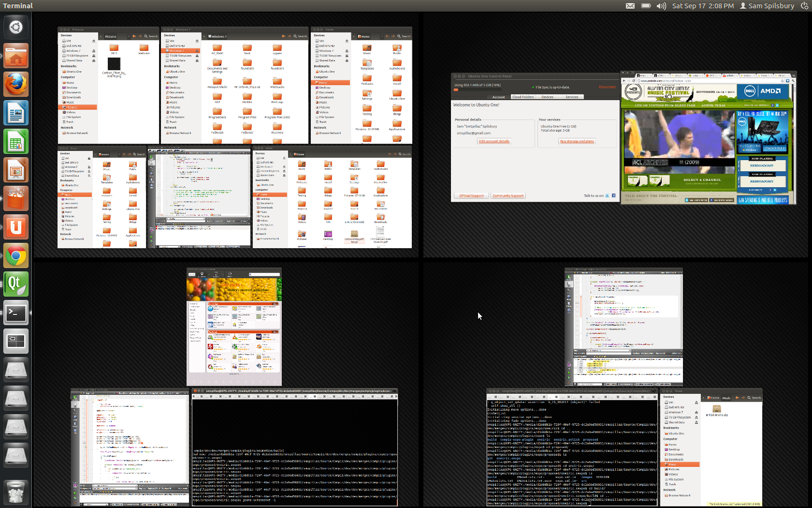Open the 2011 folder in Pictures window
This screenshot has width=812, height=508.
pos(114,49)
